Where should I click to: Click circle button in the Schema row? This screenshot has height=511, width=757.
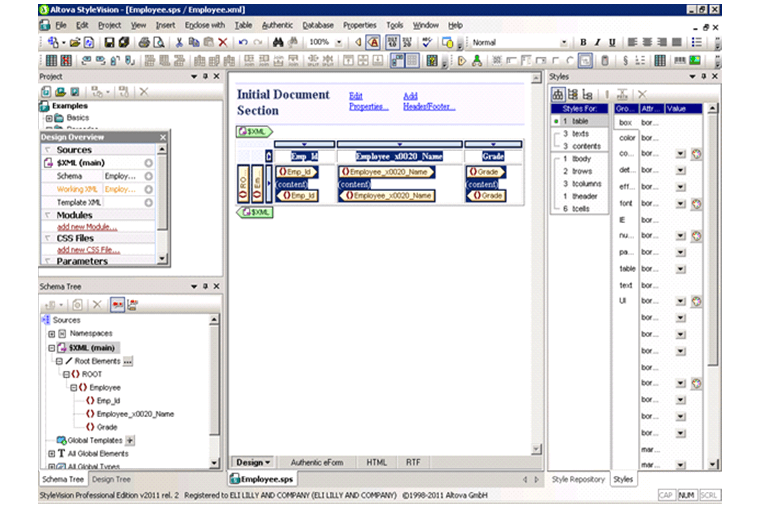(149, 176)
